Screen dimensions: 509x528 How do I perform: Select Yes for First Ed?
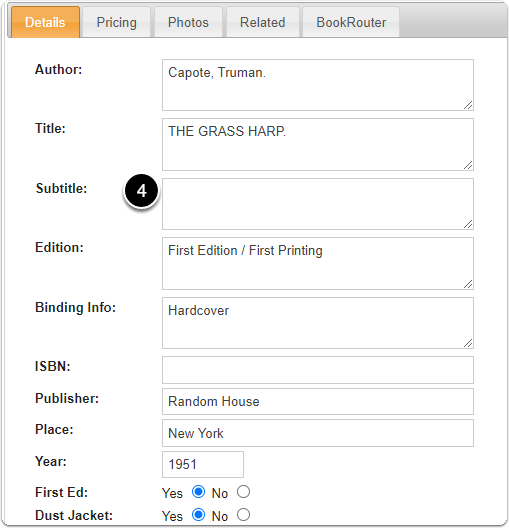198,492
